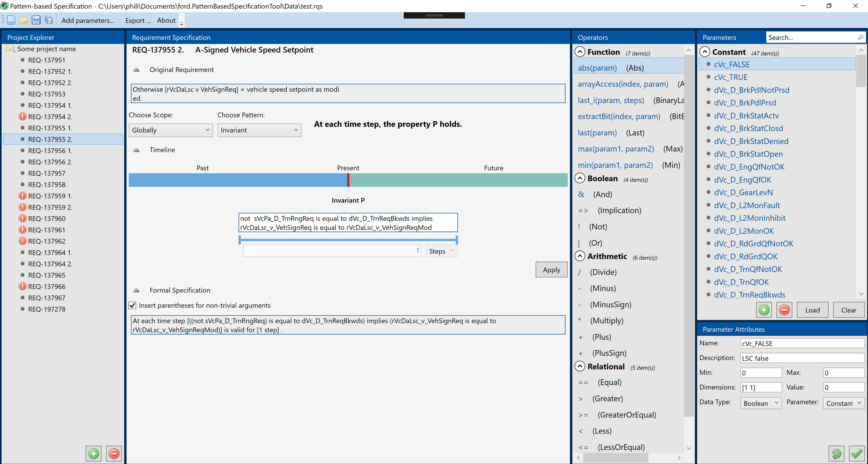The image size is (868, 464).
Task: Click the open folder icon in toolbar
Action: coord(23,20)
